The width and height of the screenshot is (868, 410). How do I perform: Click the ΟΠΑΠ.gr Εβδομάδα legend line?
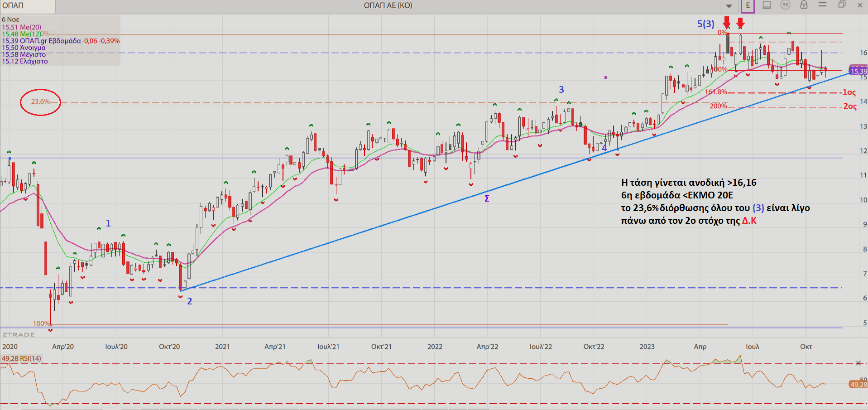pos(61,41)
